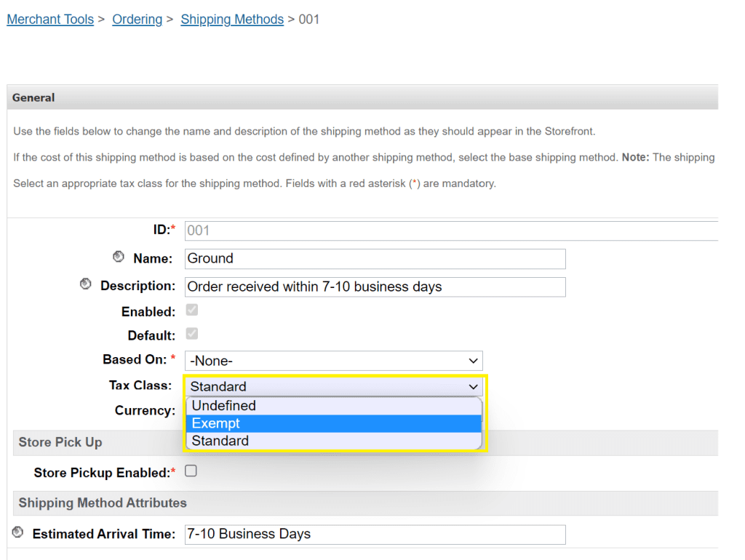Click the localization icon beside Name label

pos(119,257)
